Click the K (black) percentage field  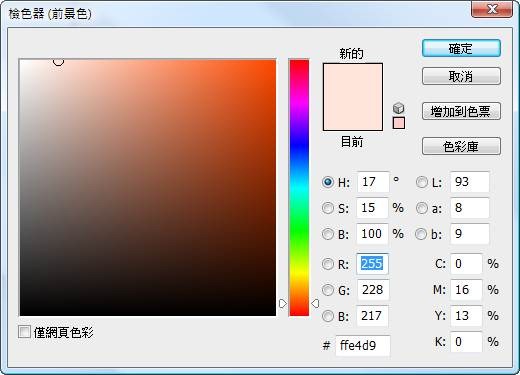pos(466,342)
